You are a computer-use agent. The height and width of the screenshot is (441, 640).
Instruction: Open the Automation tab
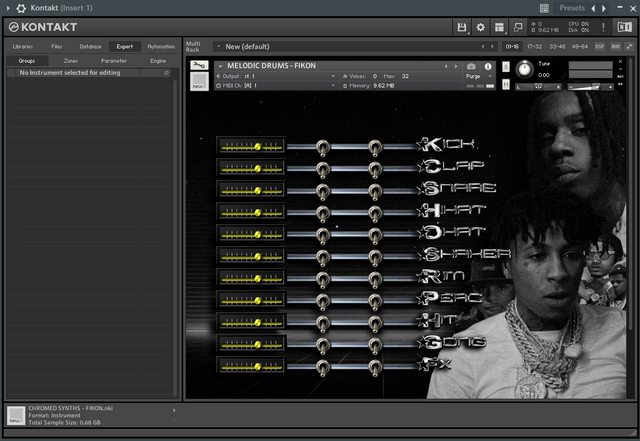(160, 46)
